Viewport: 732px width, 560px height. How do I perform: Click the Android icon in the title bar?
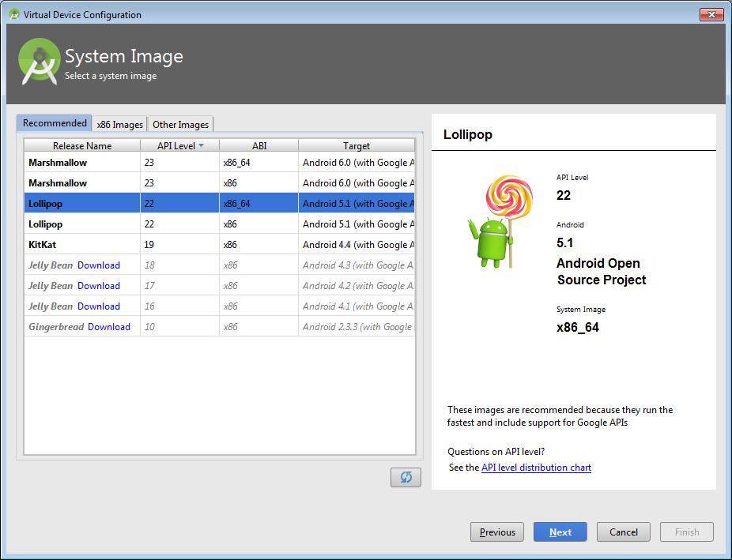(14, 14)
